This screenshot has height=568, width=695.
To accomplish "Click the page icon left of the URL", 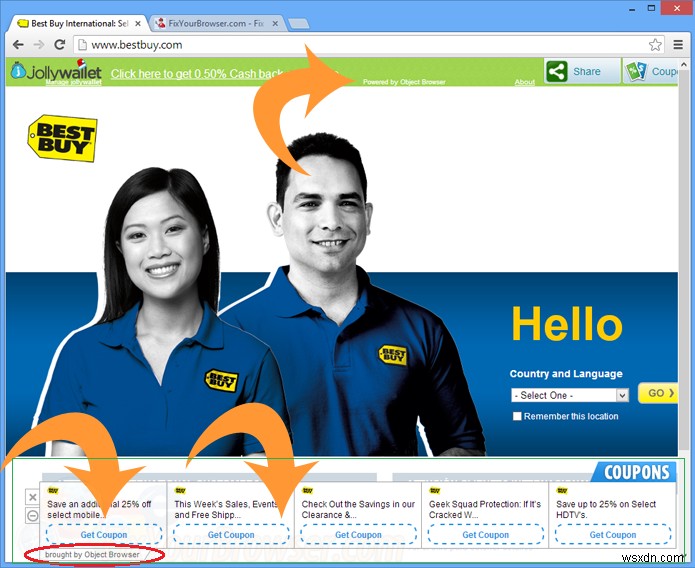I will [x=82, y=45].
